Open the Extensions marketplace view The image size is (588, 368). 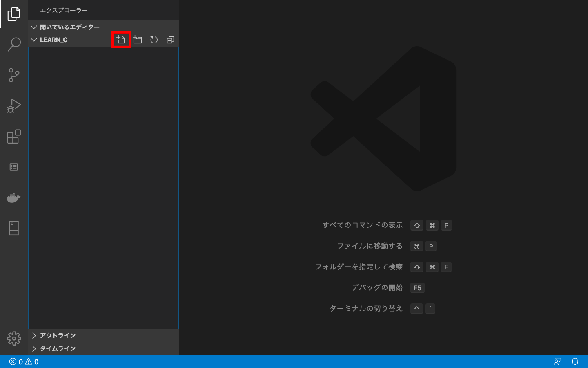14,137
